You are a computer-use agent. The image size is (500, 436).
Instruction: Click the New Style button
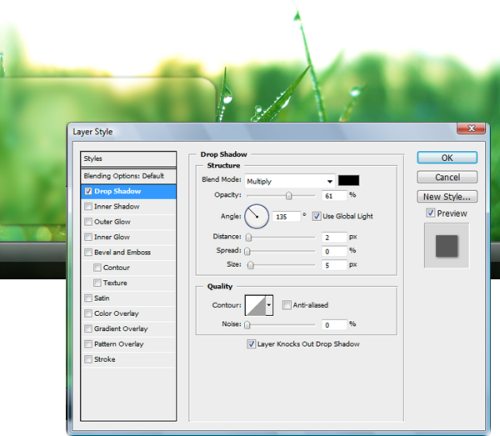[447, 197]
